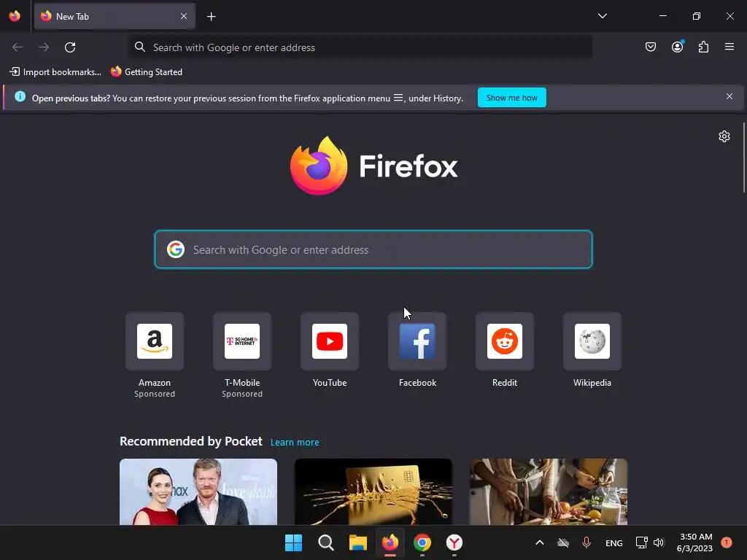Open the Windows Start menu

tap(293, 542)
